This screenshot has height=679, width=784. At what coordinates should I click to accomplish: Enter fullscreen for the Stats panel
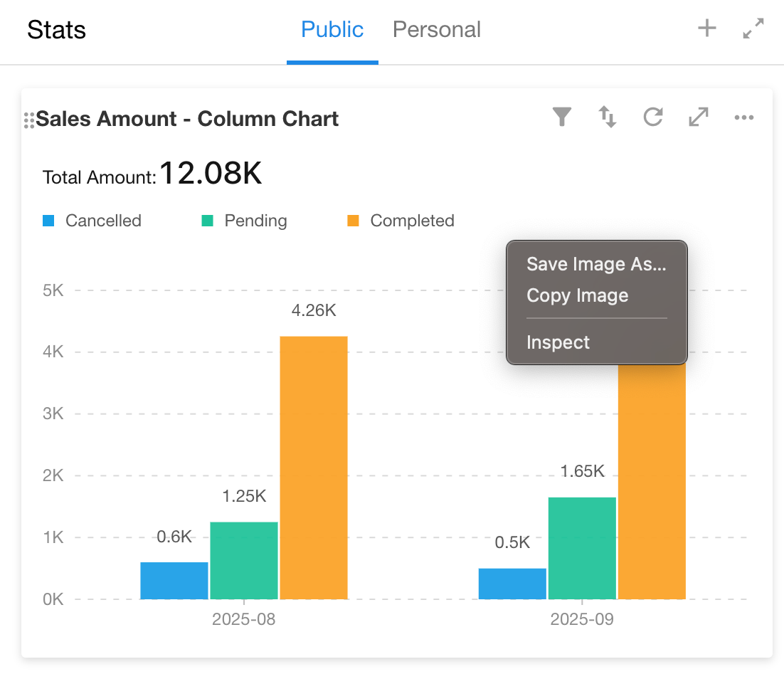pyautogui.click(x=753, y=29)
